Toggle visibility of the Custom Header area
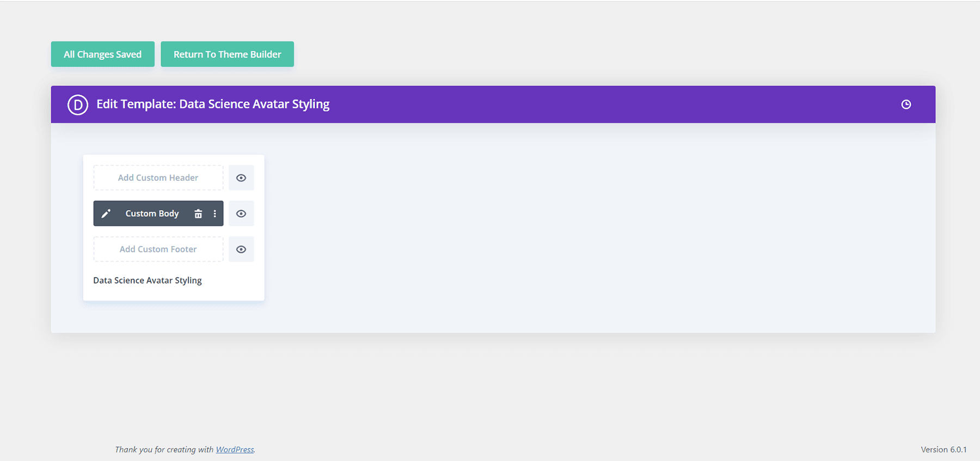This screenshot has width=980, height=461. (x=241, y=177)
